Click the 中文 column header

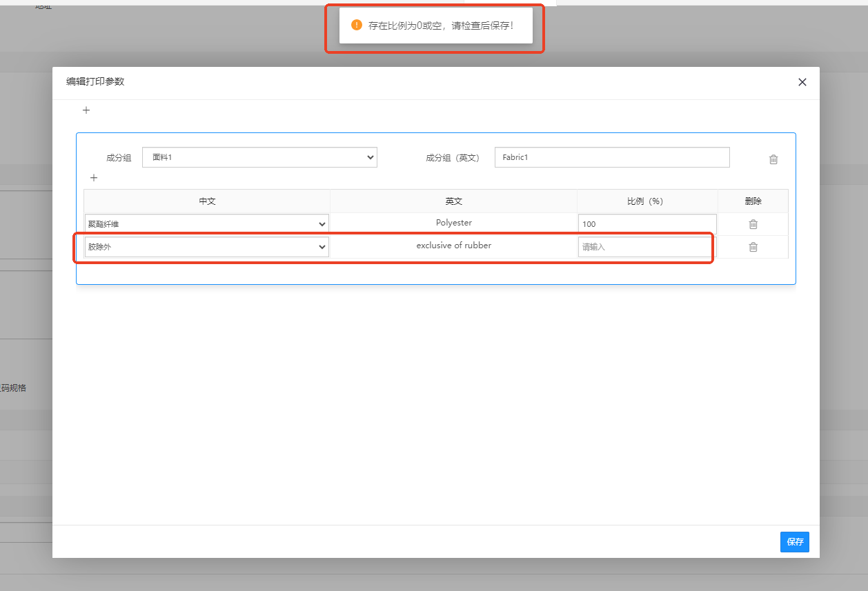coord(207,201)
